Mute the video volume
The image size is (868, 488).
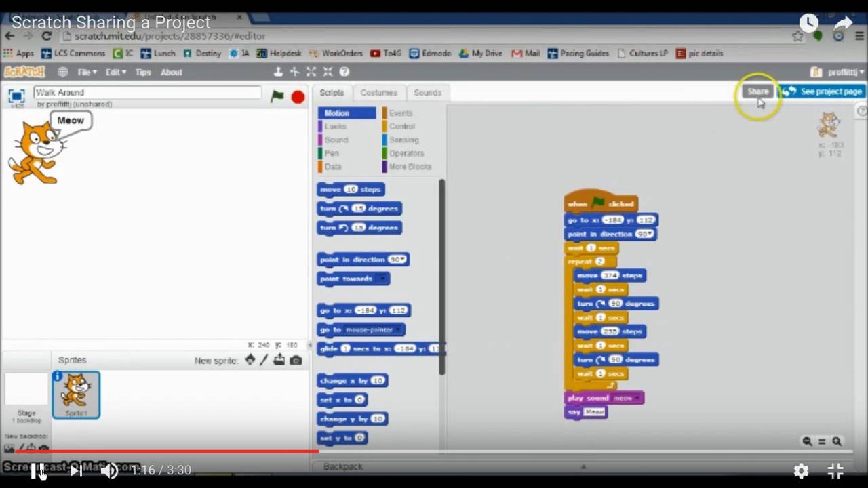(109, 470)
